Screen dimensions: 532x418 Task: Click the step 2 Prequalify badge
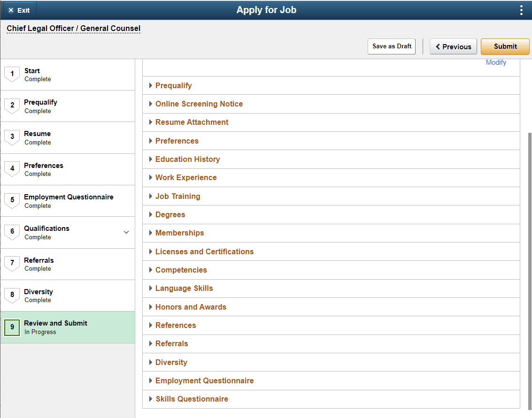pos(12,106)
